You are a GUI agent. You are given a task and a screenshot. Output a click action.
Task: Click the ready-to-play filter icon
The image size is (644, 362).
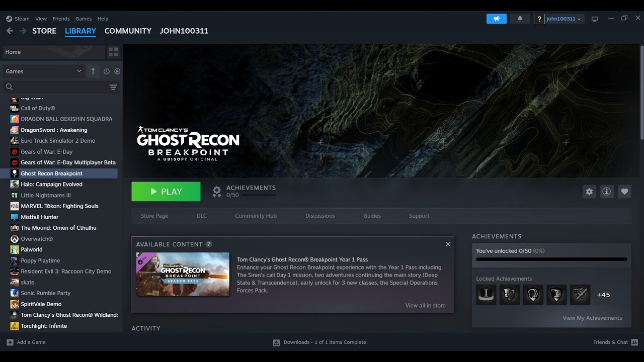[117, 71]
